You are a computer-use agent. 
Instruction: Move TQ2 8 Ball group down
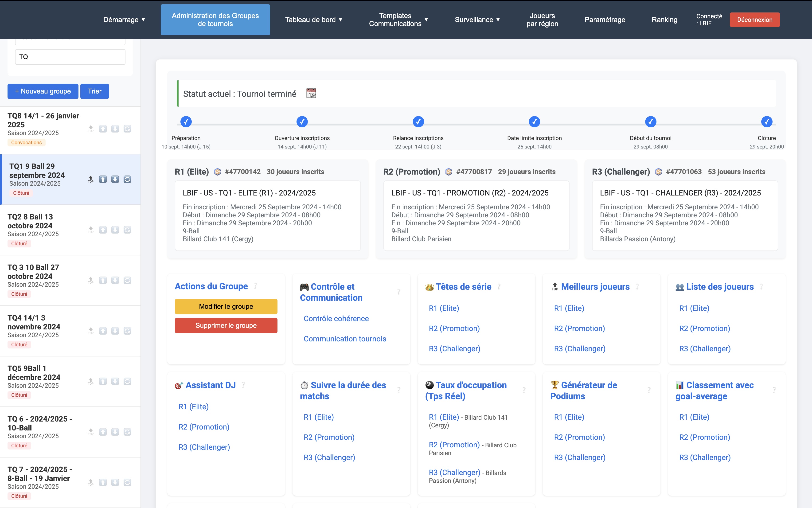tap(115, 230)
